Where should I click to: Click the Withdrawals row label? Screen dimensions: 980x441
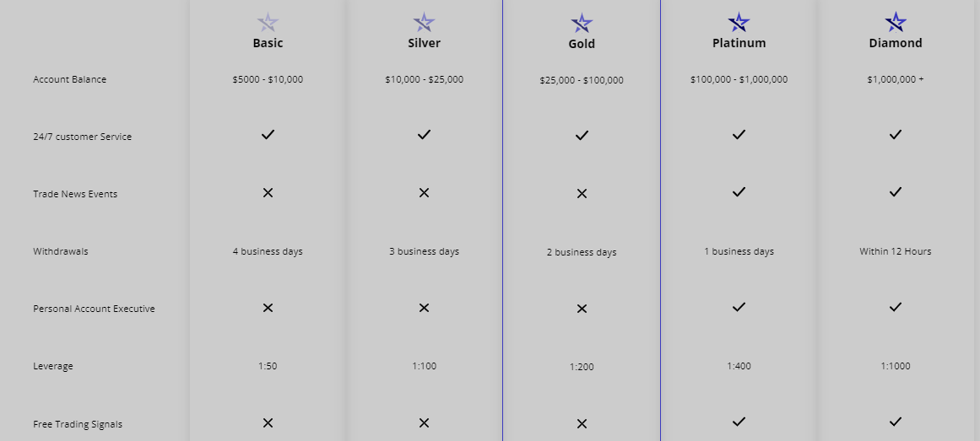tap(61, 252)
